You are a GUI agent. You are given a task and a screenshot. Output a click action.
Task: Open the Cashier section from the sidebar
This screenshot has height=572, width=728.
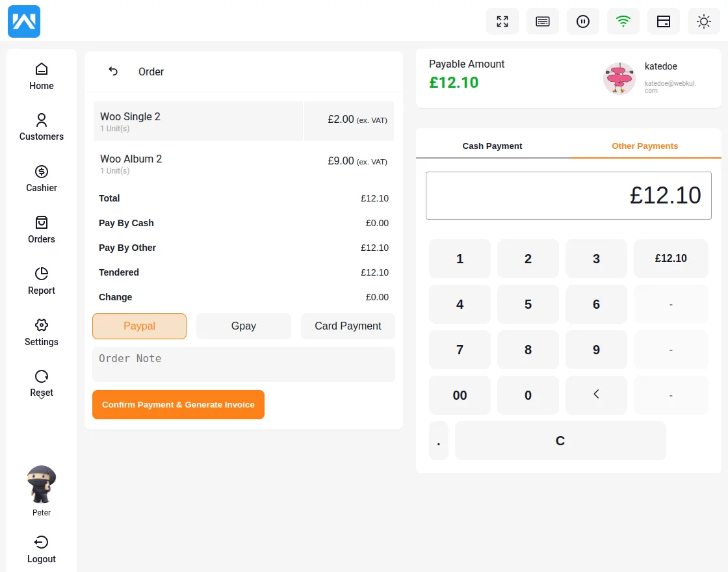(41, 178)
